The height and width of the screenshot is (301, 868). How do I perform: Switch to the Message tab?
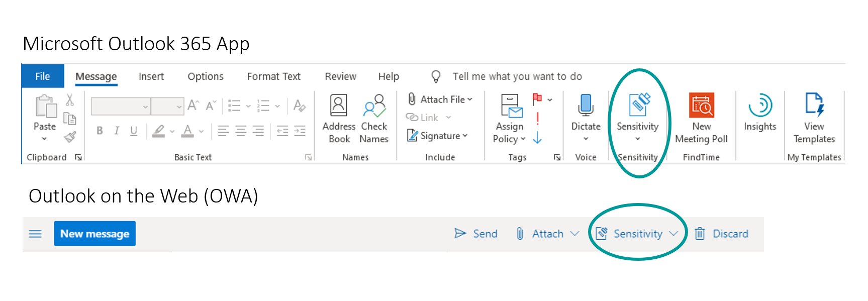click(96, 76)
